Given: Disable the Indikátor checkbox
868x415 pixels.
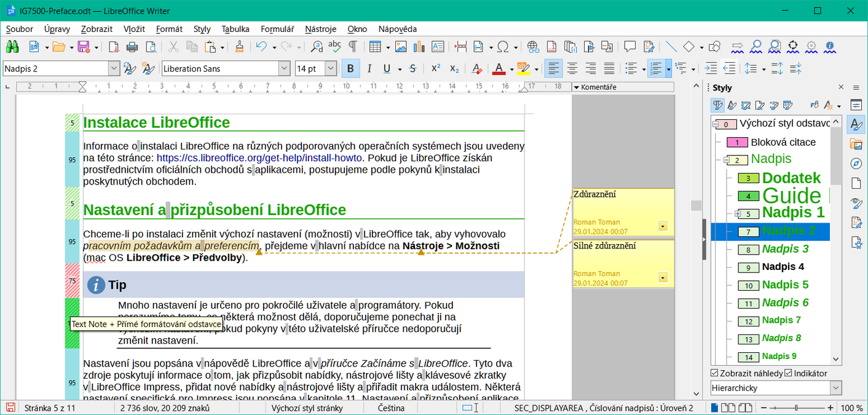Looking at the screenshot, I should [x=788, y=373].
